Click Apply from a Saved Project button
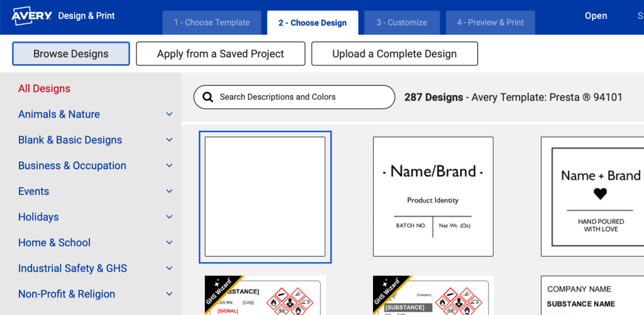644x315 pixels. 220,54
